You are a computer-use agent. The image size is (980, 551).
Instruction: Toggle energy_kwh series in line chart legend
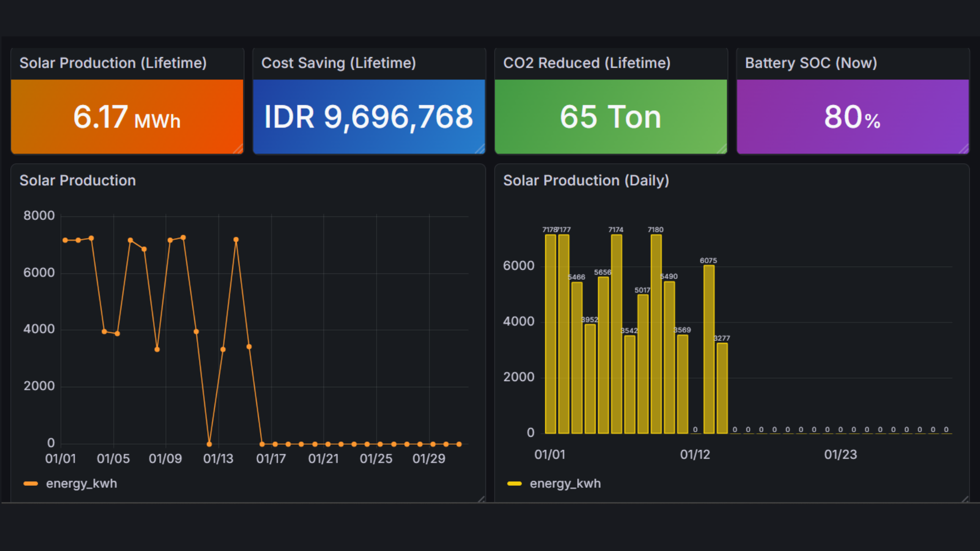point(81,483)
